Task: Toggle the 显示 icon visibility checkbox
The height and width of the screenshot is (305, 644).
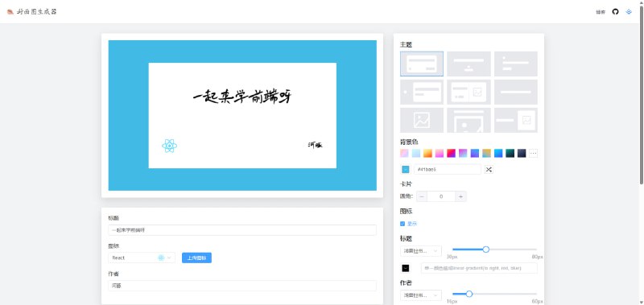Action: (402, 224)
